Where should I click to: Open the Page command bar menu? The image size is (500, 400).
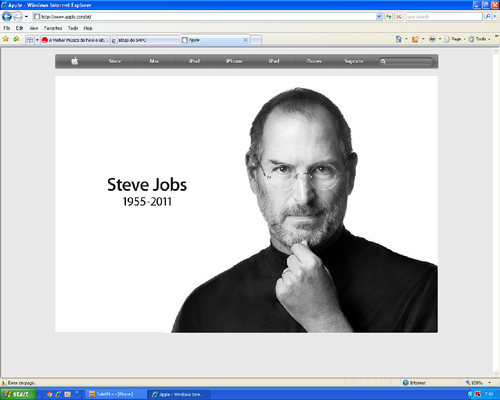[x=454, y=39]
